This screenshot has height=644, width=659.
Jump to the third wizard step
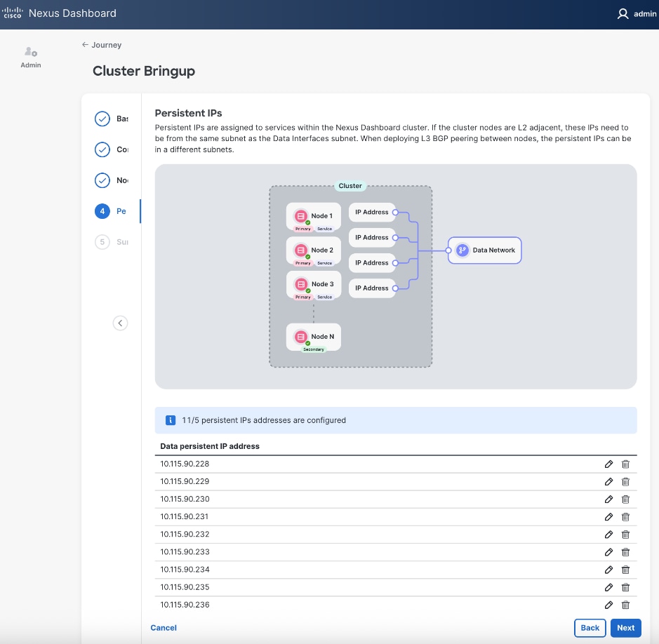pyautogui.click(x=102, y=180)
